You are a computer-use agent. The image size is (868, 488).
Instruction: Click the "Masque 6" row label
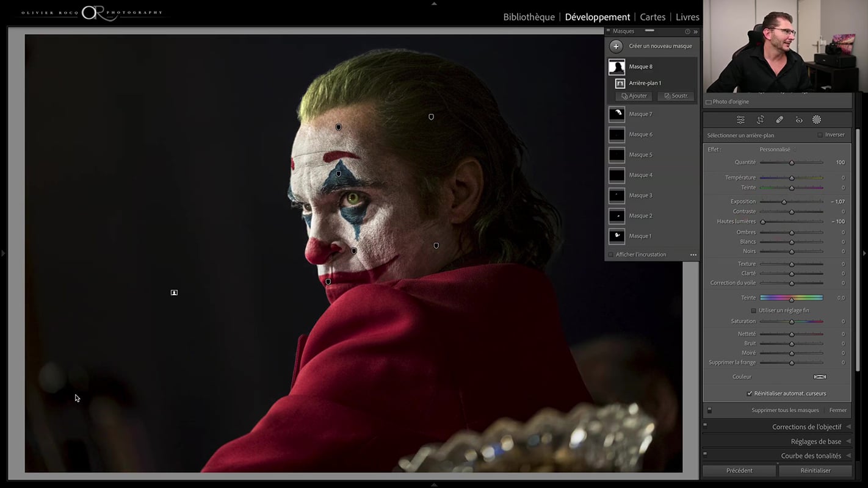point(640,135)
